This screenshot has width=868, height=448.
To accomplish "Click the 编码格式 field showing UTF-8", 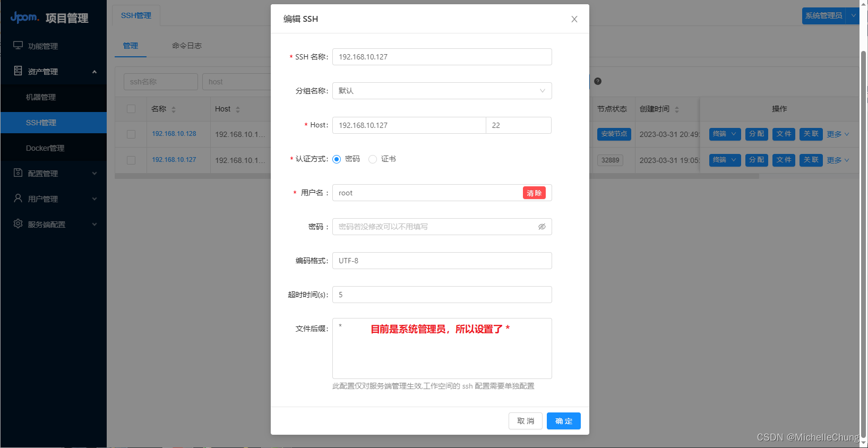I will point(442,261).
